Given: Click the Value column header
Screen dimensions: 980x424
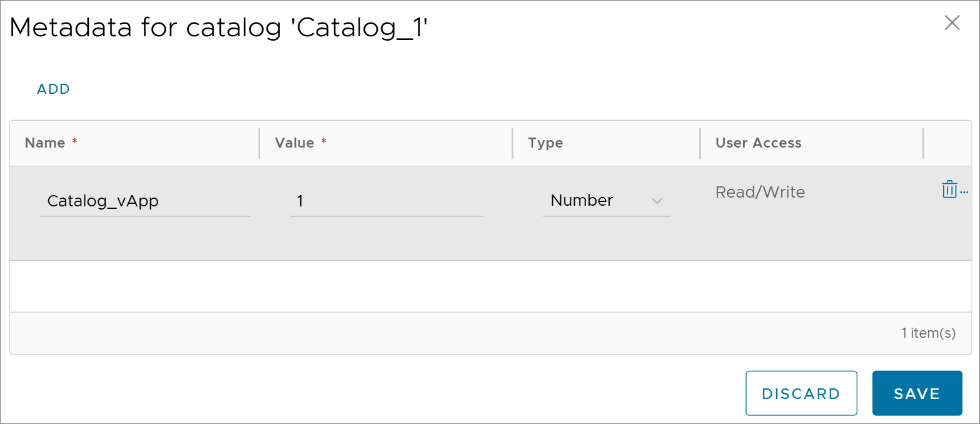Looking at the screenshot, I should pos(295,143).
